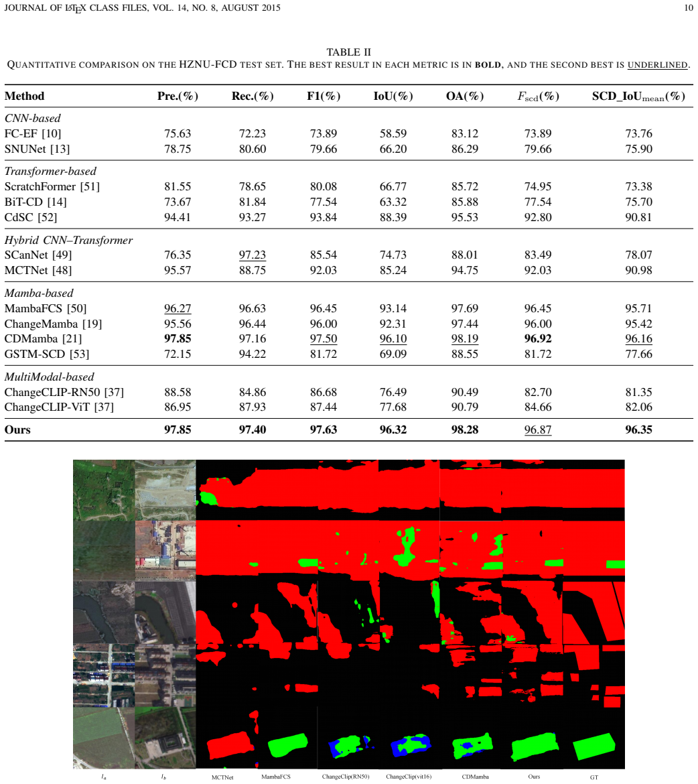698x784 pixels.
Task: Select the CNN-based group heading
Action: (x=33, y=119)
